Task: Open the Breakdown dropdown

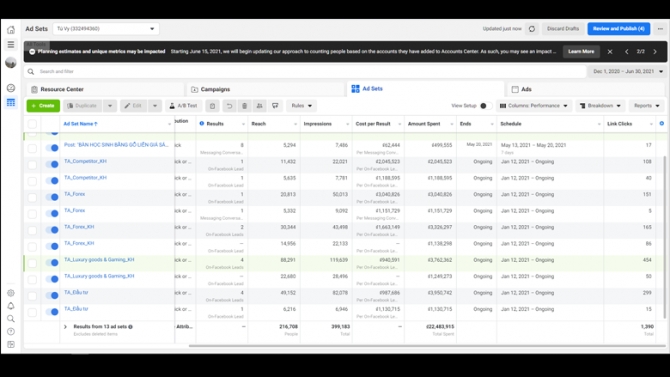Action: pos(600,106)
